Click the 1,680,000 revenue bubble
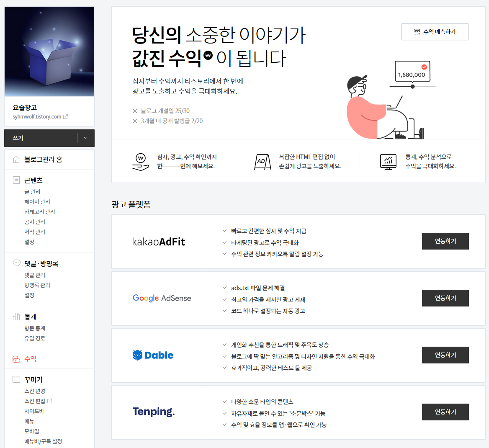This screenshot has height=448, width=489. pos(412,72)
